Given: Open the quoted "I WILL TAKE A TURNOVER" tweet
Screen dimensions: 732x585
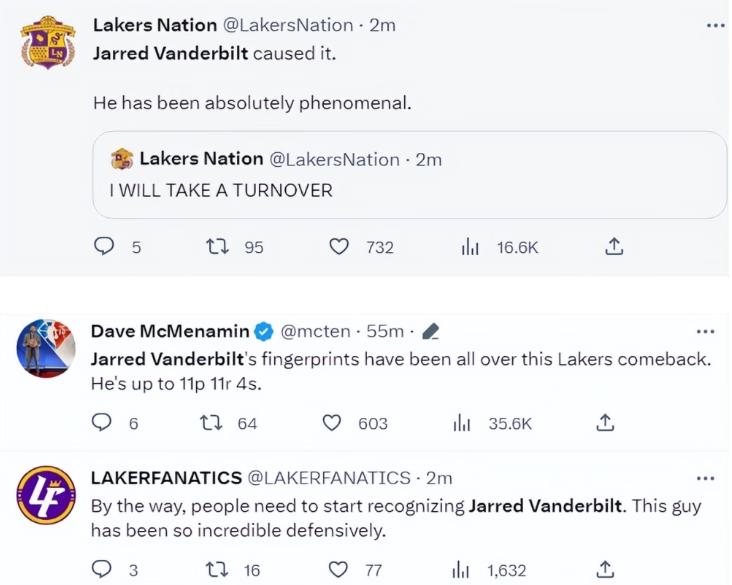Looking at the screenshot, I should pyautogui.click(x=409, y=175).
